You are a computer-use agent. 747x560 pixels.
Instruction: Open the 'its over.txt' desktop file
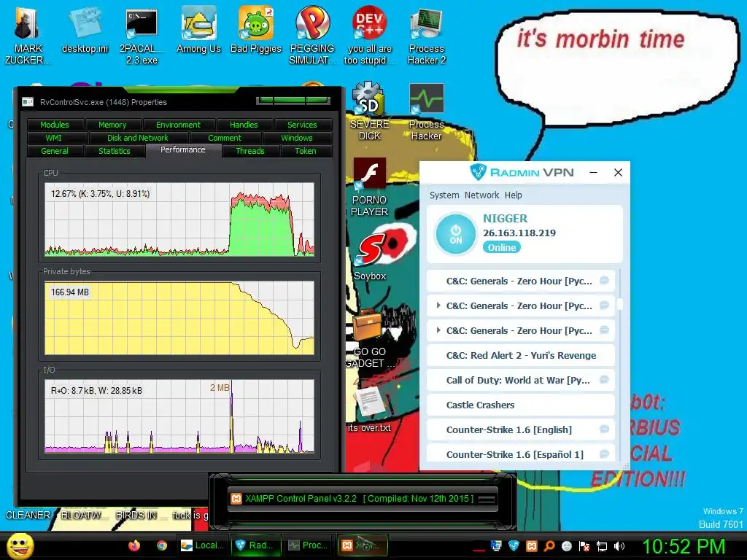coord(369,408)
